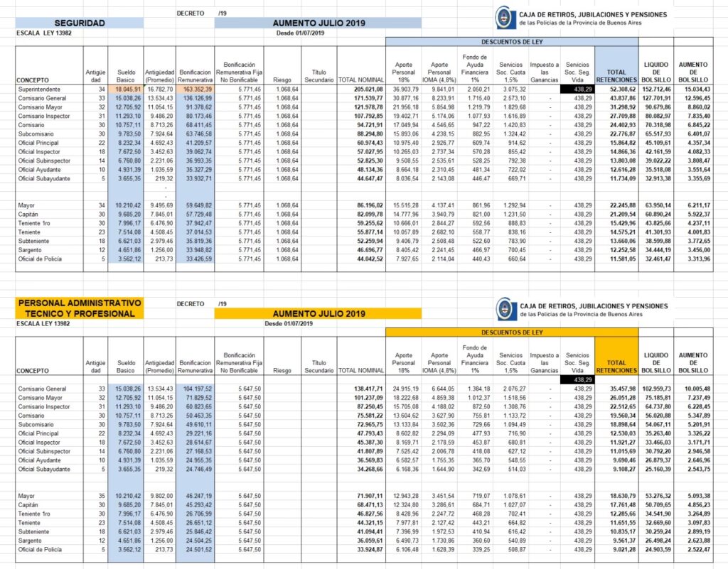Select the orange DESCUENTOS DE LEY header
This screenshot has width=728, height=569.
[511, 332]
